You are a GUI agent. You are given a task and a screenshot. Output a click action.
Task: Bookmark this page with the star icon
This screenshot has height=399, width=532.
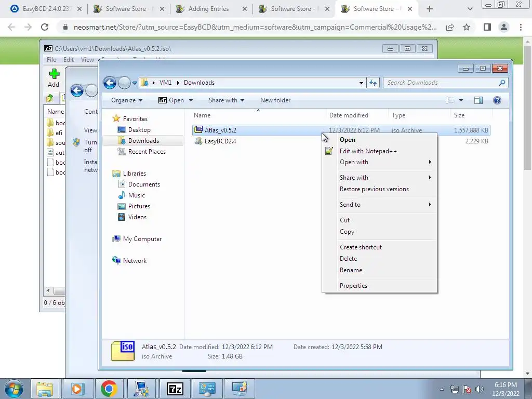point(467,27)
